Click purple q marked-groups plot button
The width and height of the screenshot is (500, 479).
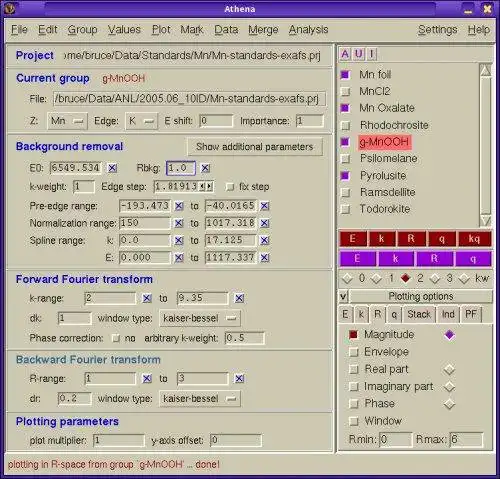[473, 259]
